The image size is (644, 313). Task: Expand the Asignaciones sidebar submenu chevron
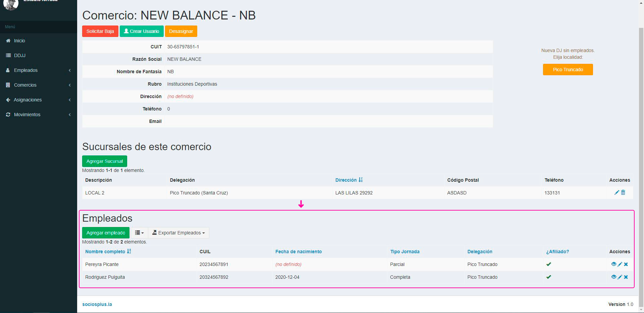point(70,100)
